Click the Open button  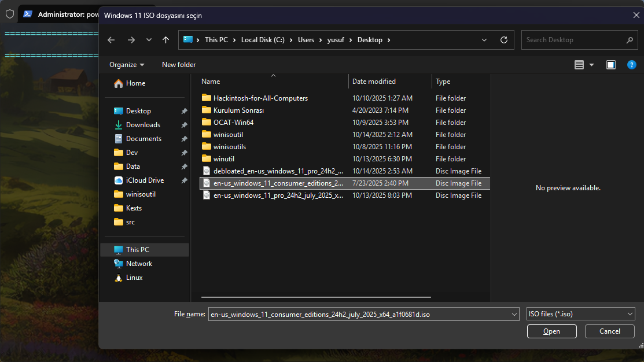(551, 331)
